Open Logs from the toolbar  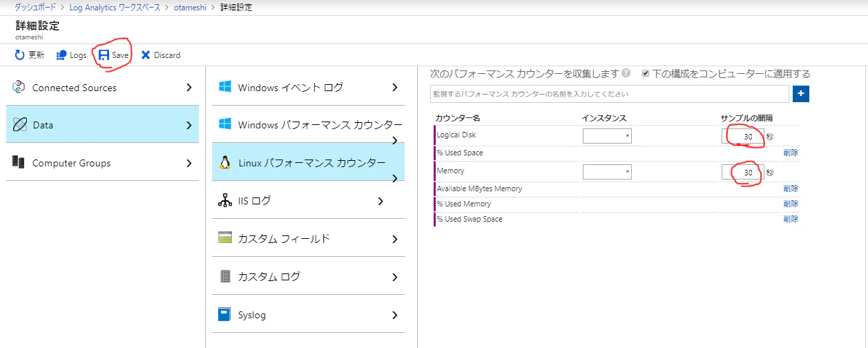point(71,55)
